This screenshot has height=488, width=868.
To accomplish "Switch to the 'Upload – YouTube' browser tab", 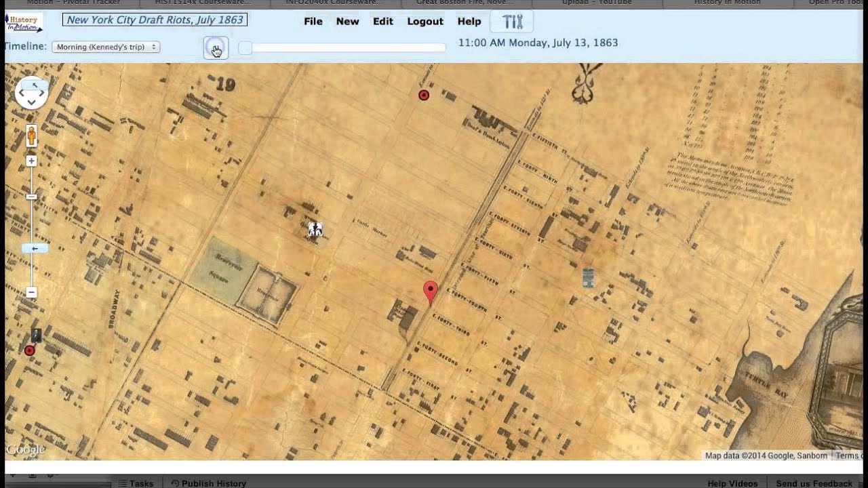I will [597, 3].
